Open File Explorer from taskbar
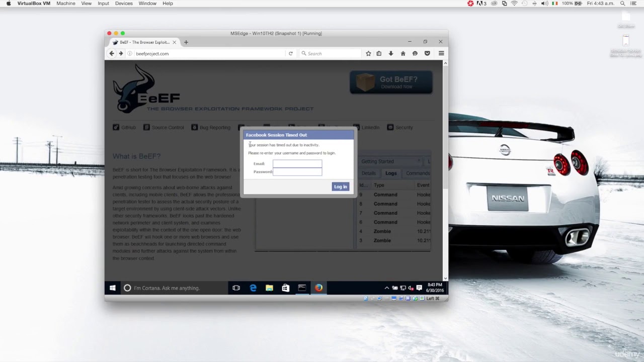Screen dimensions: 644x362 (269, 288)
